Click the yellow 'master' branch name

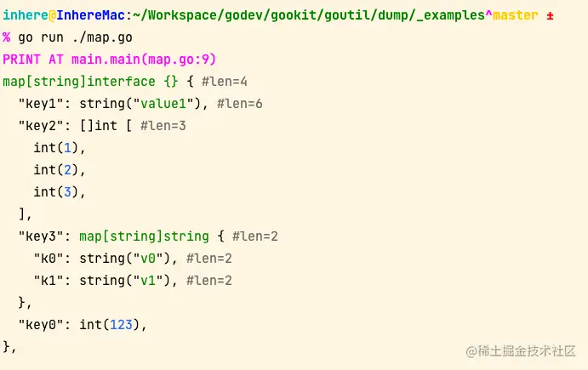click(516, 15)
